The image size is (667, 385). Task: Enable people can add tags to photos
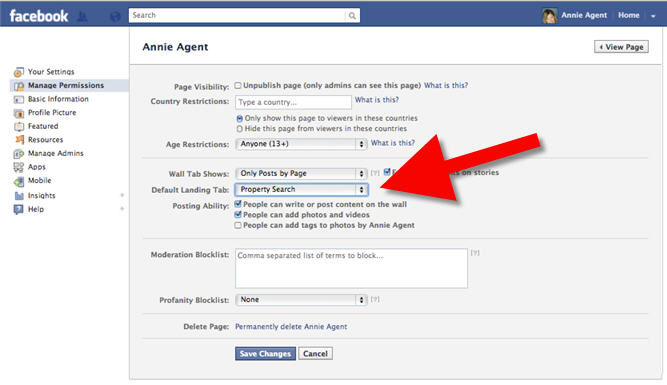238,225
